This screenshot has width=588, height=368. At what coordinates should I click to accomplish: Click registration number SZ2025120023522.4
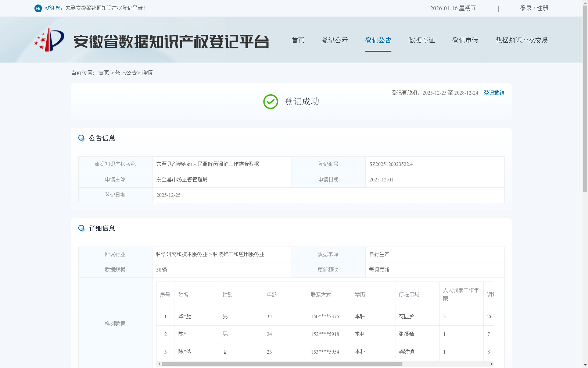(391, 164)
